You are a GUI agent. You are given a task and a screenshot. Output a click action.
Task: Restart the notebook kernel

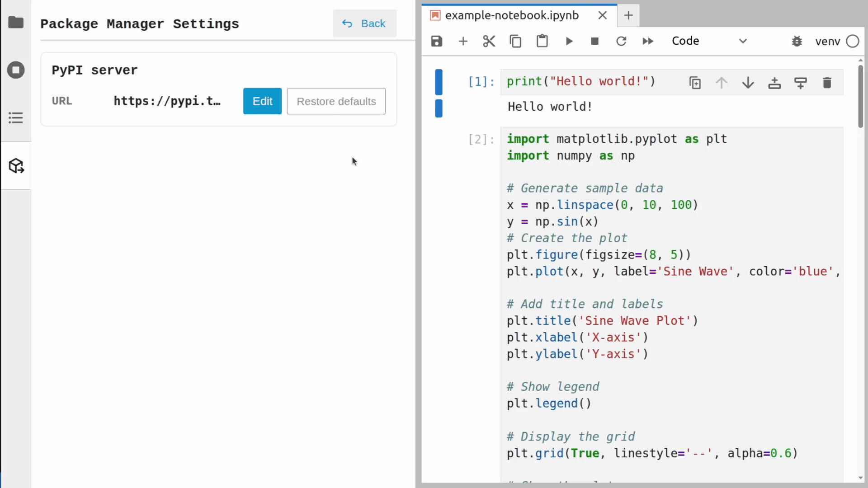[x=621, y=41]
